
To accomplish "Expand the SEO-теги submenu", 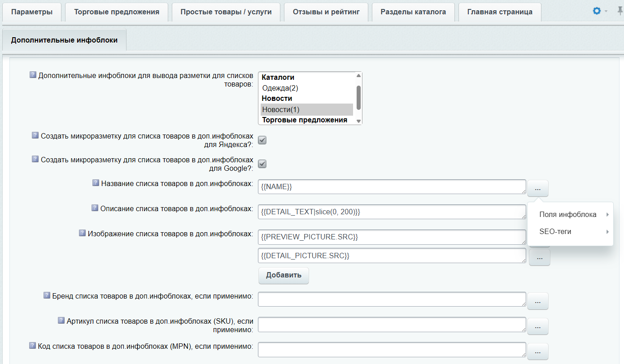I will coord(570,231).
